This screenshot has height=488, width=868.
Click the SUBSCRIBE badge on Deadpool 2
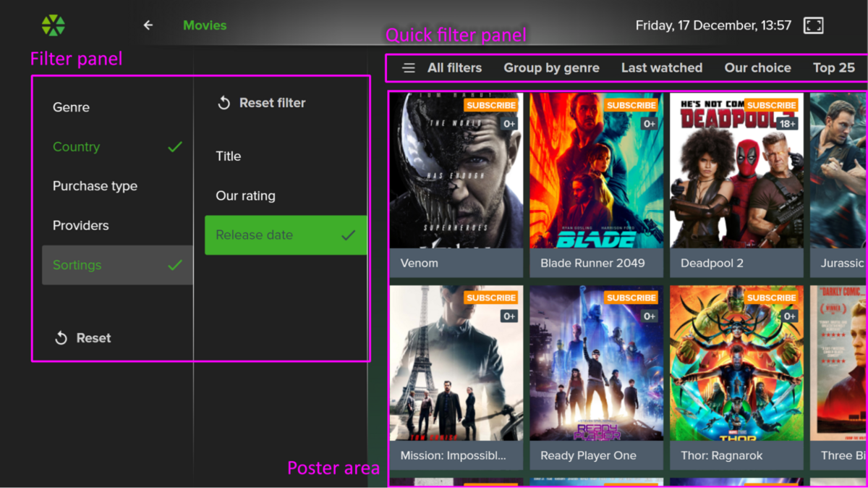click(772, 105)
